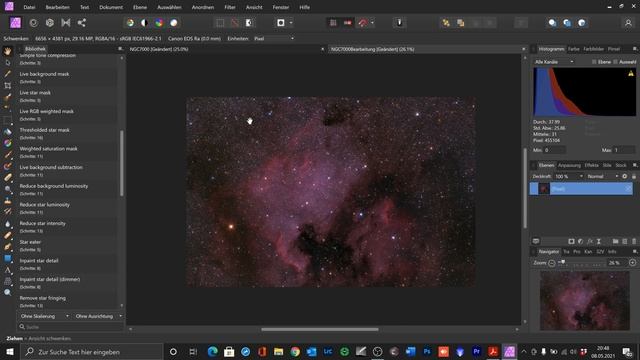Toggle visibility checkbox of the Pixel layer
The width and height of the screenshot is (640, 360).
click(x=628, y=189)
